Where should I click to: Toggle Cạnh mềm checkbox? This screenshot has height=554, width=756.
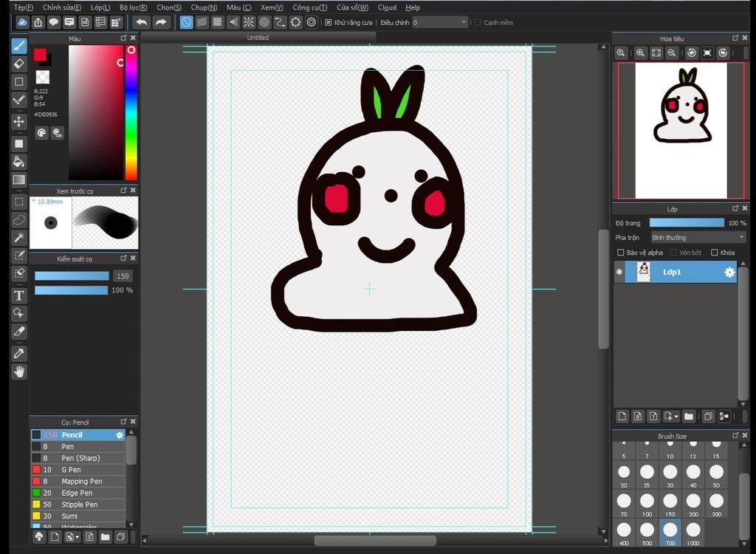478,23
